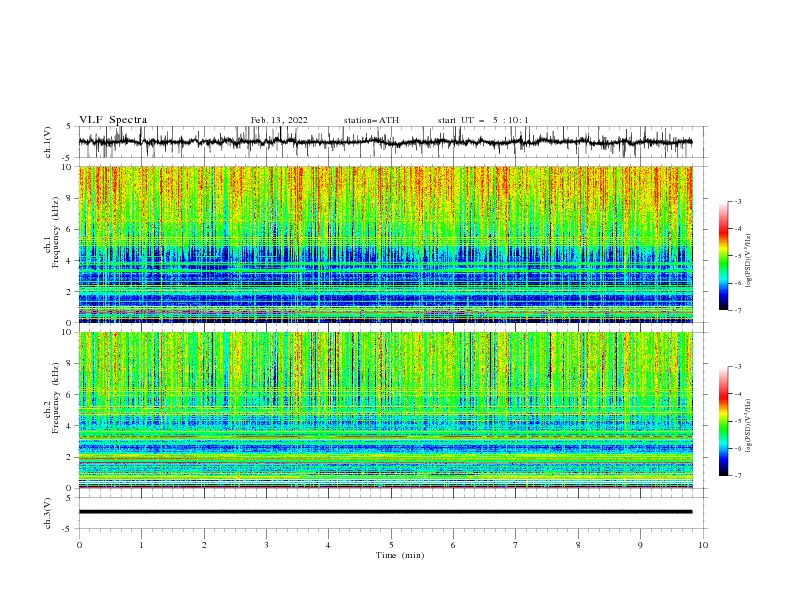Click the "start UT = 5 :10: 1" text
The height and width of the screenshot is (612, 792).
tap(483, 120)
